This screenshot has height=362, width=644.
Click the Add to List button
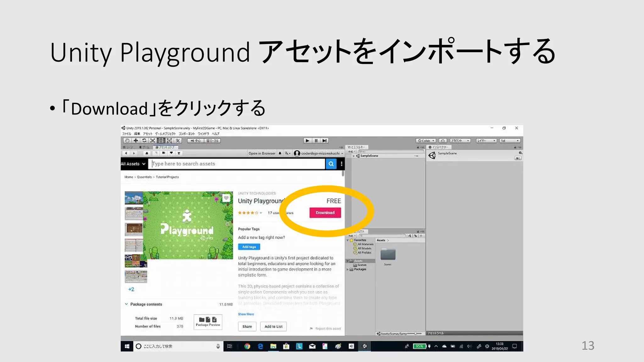click(274, 326)
